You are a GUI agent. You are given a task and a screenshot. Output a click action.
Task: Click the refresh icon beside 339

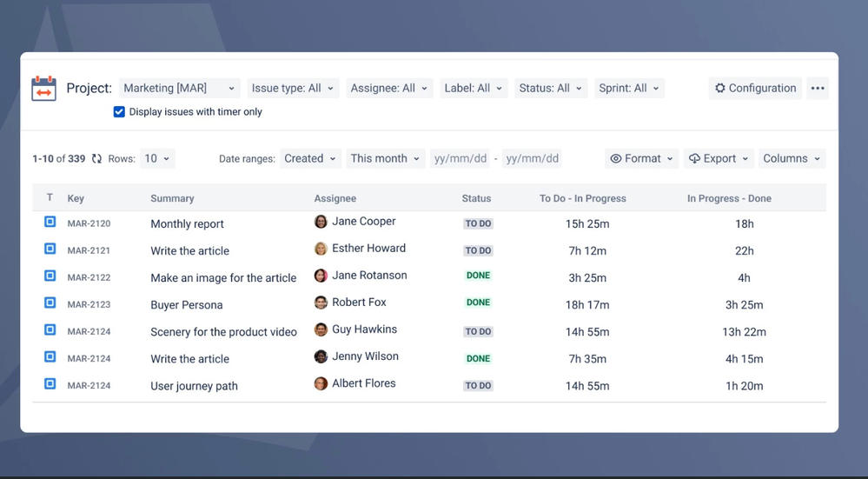pyautogui.click(x=96, y=159)
